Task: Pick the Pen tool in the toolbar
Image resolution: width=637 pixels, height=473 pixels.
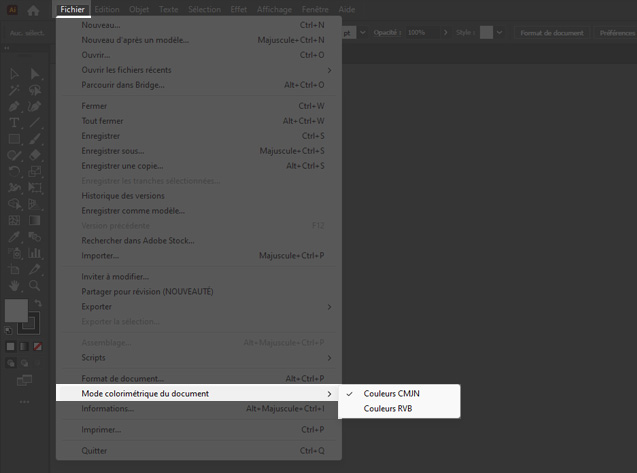Action: click(15, 106)
